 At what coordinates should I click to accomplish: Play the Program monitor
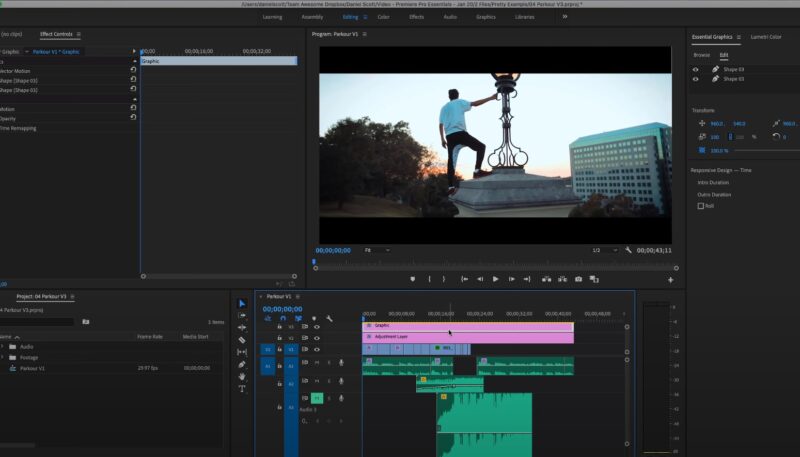[x=495, y=279]
